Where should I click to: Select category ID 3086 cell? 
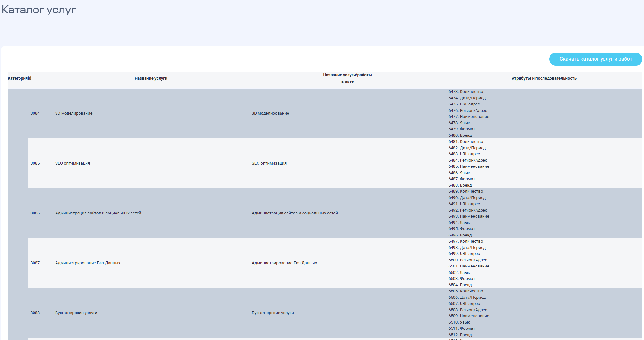(x=35, y=213)
